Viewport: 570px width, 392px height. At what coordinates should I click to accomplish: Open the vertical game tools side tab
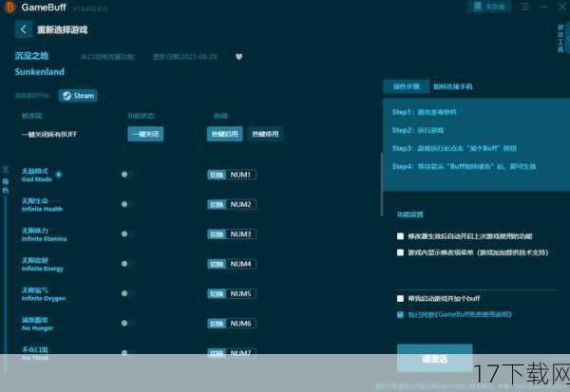pos(560,38)
